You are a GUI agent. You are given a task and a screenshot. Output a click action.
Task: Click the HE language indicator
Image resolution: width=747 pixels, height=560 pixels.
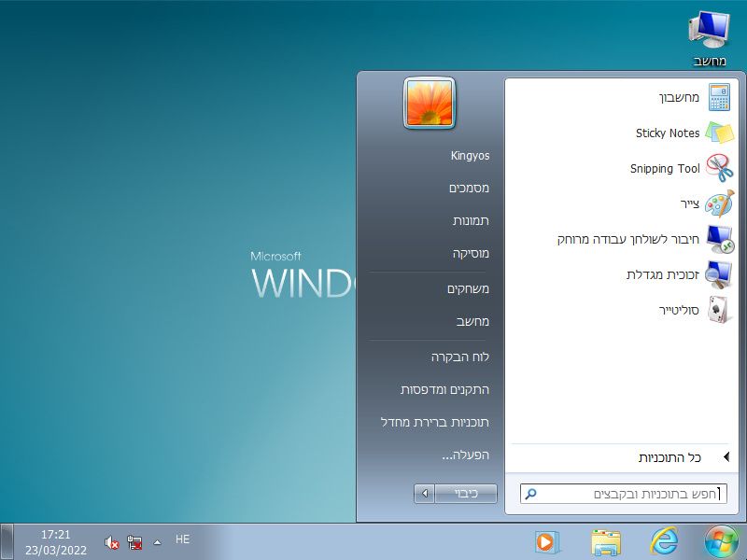182,539
